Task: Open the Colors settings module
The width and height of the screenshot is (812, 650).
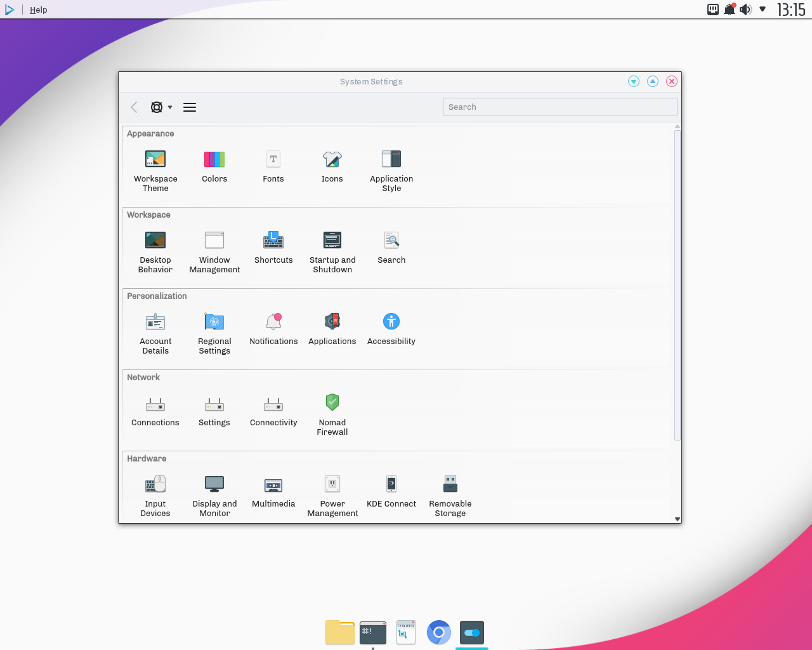Action: (214, 166)
